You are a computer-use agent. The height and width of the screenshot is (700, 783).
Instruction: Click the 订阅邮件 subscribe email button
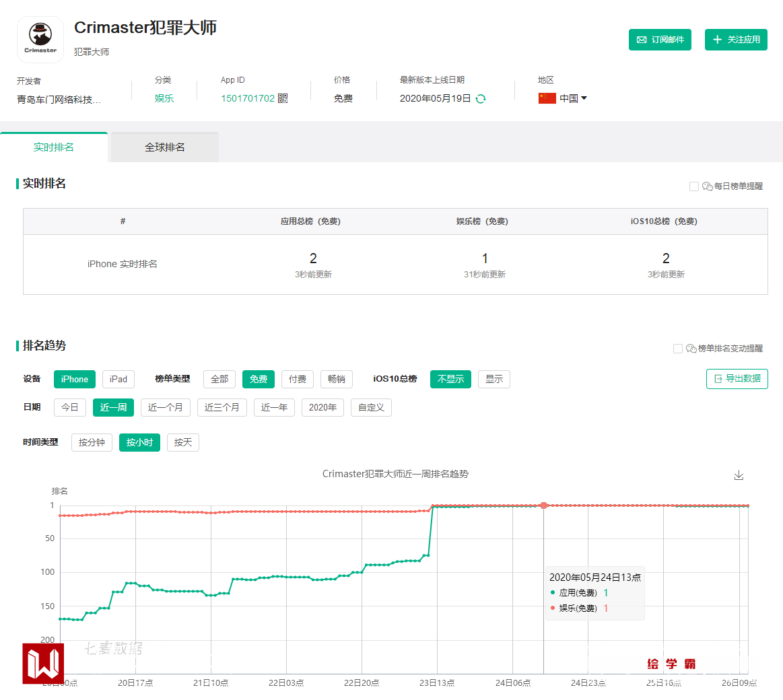[x=660, y=40]
